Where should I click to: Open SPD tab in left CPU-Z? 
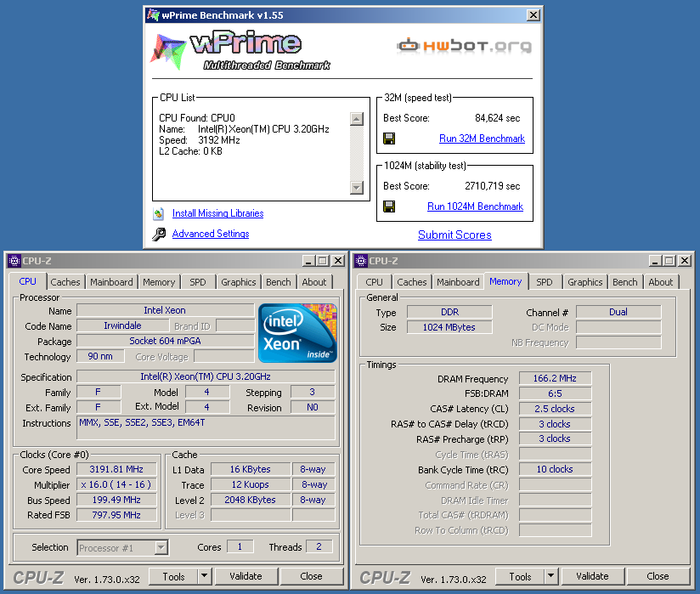click(198, 282)
